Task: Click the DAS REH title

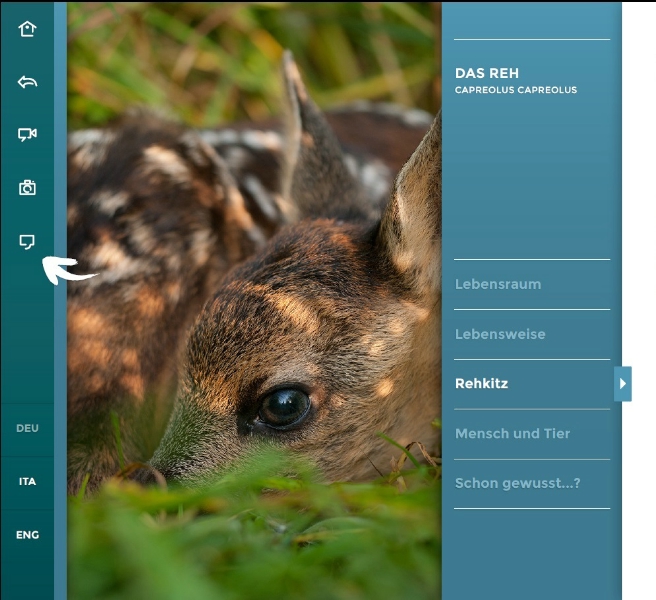Action: [x=487, y=73]
